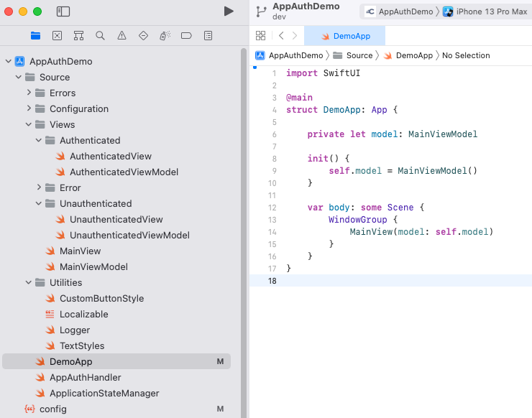Click the related items grid icon
532x418 pixels.
tap(260, 36)
